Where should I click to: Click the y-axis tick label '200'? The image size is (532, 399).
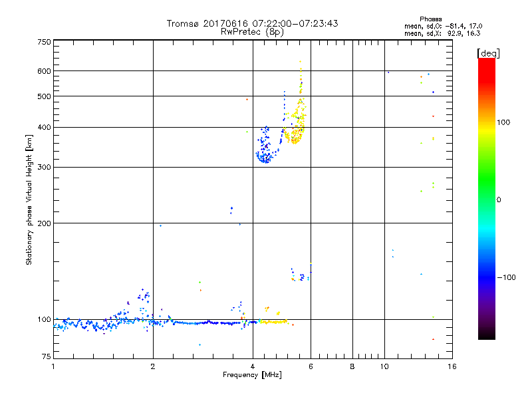[x=44, y=223]
